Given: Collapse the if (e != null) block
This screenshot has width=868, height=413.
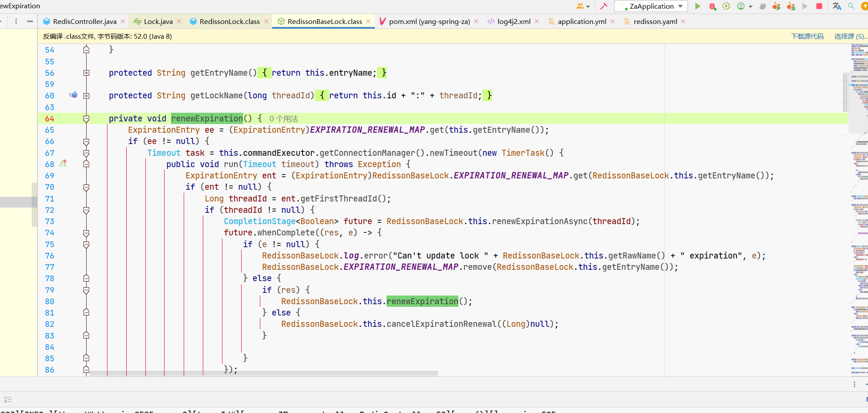Looking at the screenshot, I should click(86, 245).
